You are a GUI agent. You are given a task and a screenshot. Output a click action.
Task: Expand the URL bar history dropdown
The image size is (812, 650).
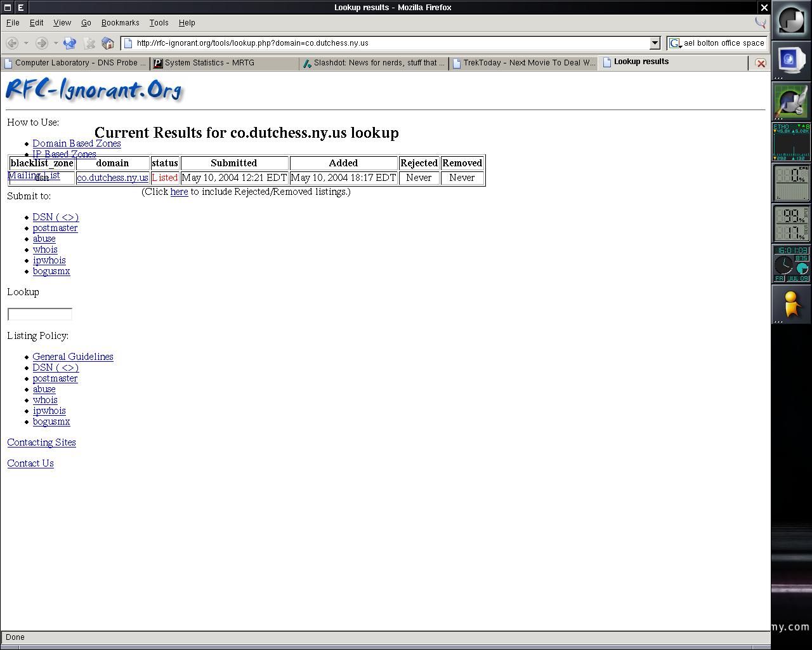(655, 43)
